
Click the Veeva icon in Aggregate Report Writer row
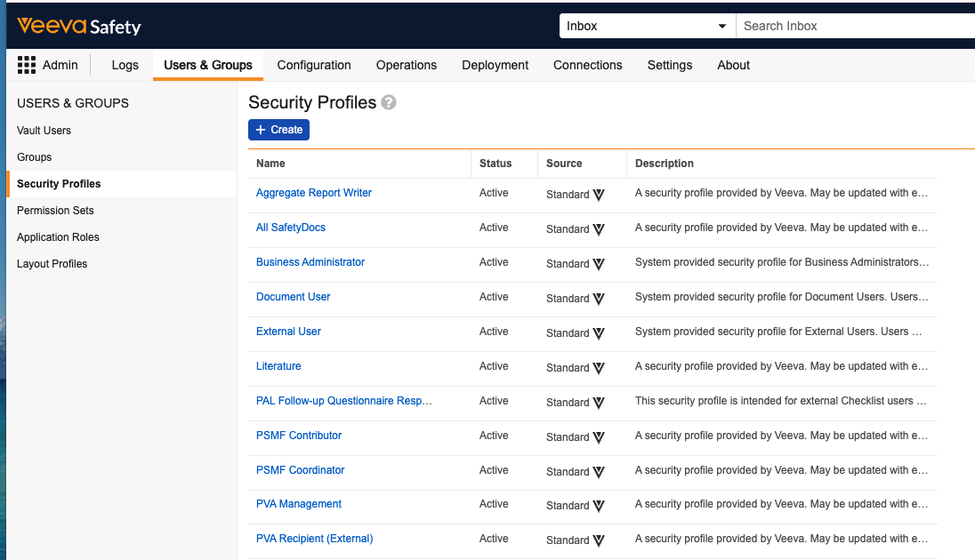click(x=599, y=195)
